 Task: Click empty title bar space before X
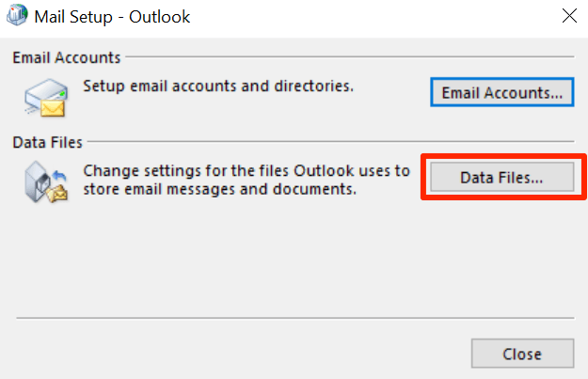376,15
